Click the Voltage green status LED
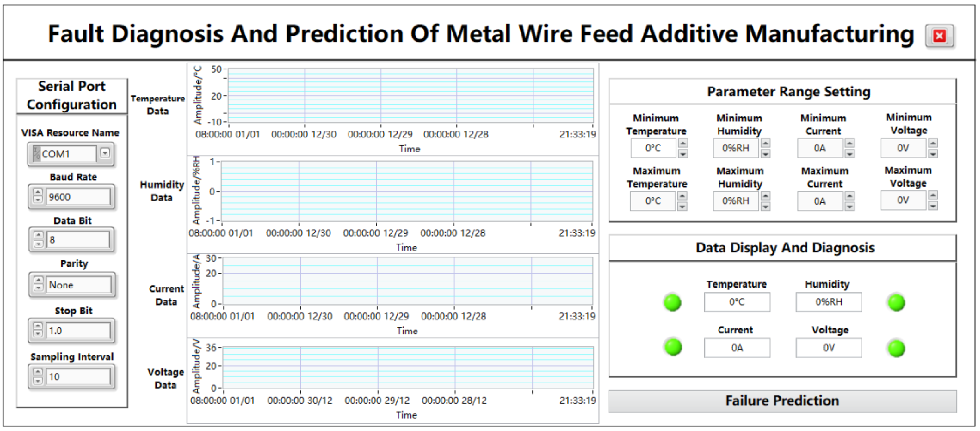The width and height of the screenshot is (980, 431). pos(896,348)
